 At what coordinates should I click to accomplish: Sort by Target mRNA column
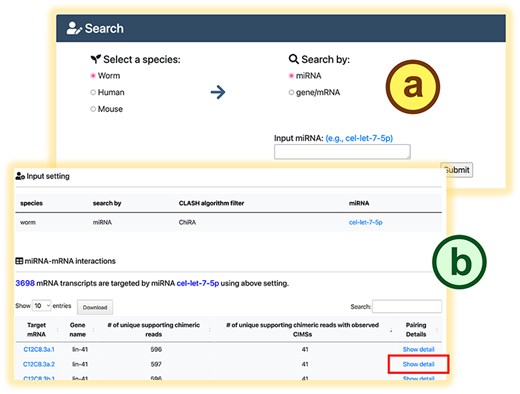pyautogui.click(x=37, y=330)
